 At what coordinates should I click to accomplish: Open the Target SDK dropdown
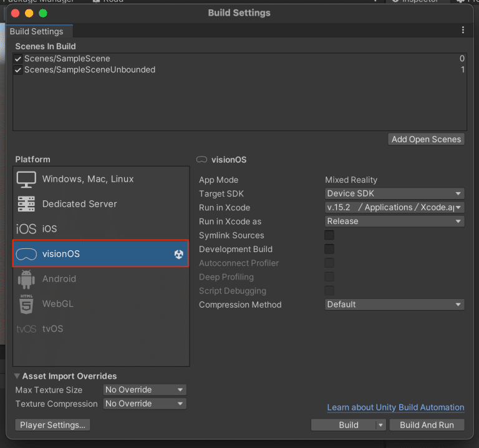(394, 193)
